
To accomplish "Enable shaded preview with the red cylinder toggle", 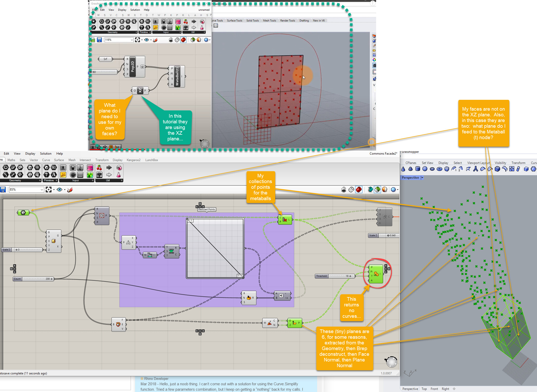I will (359, 189).
